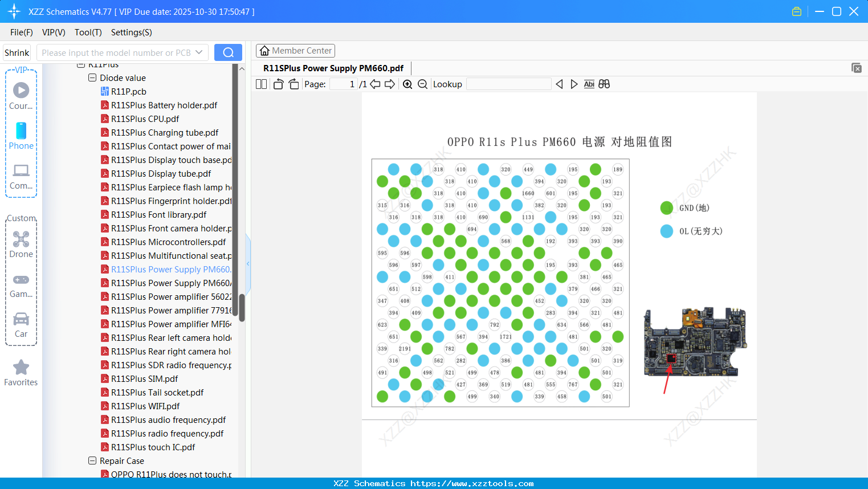The image size is (868, 489).
Task: Click the motherboard photo thumbnail in the PDF
Action: click(x=695, y=342)
